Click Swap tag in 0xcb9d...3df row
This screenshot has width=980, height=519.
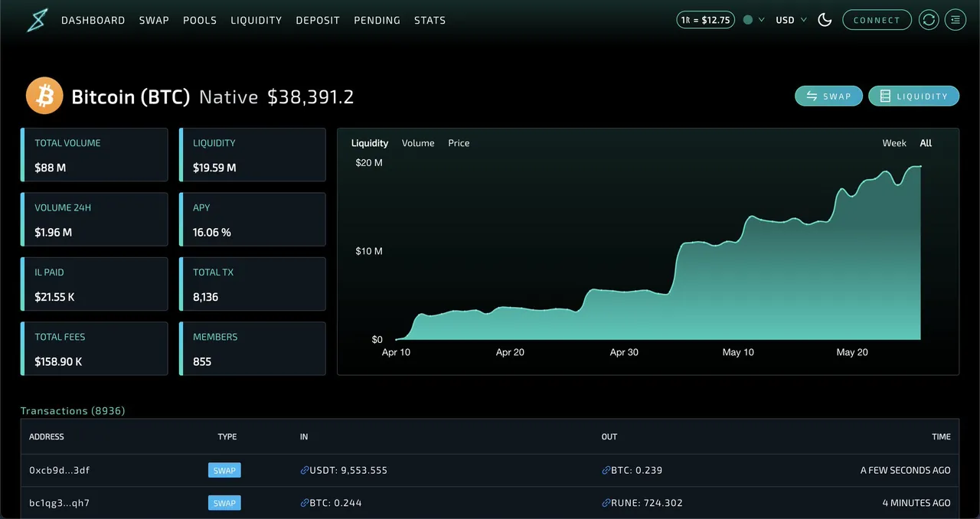[x=224, y=470]
